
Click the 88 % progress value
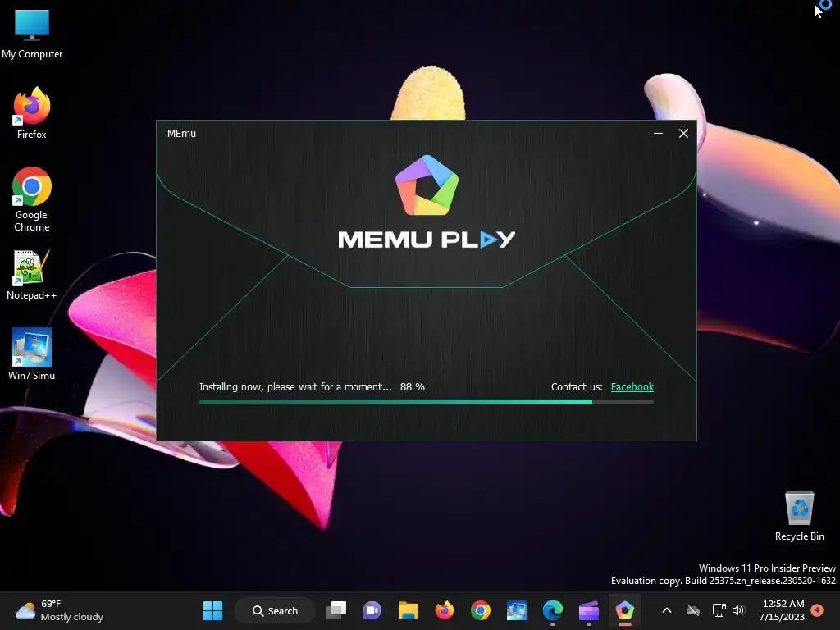point(413,387)
